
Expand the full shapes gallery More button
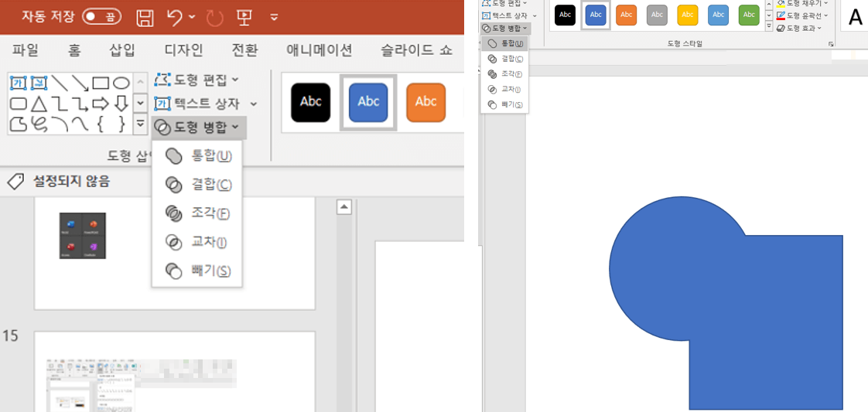140,124
